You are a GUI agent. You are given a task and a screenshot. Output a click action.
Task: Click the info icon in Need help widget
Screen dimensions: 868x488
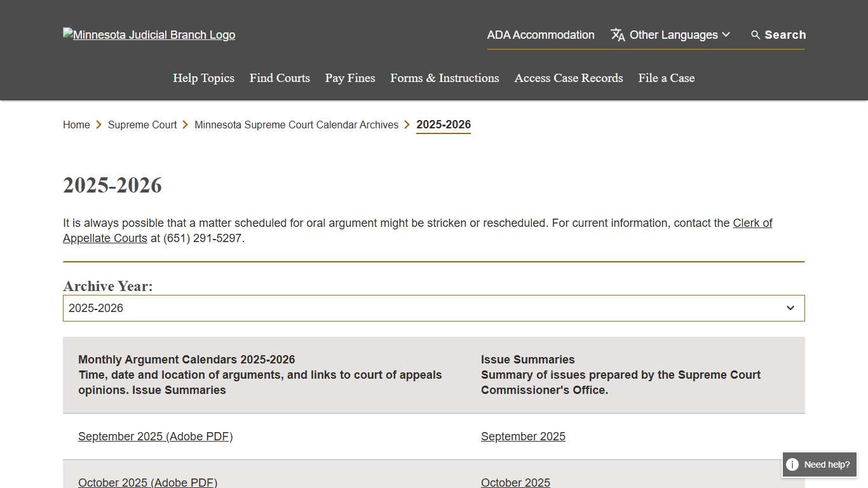point(792,464)
